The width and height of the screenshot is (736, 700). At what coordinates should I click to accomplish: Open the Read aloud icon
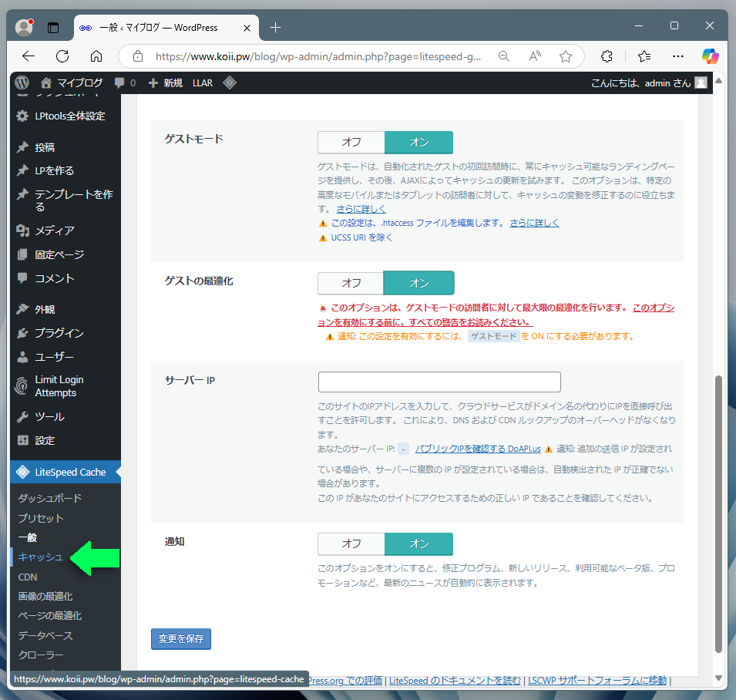click(535, 56)
